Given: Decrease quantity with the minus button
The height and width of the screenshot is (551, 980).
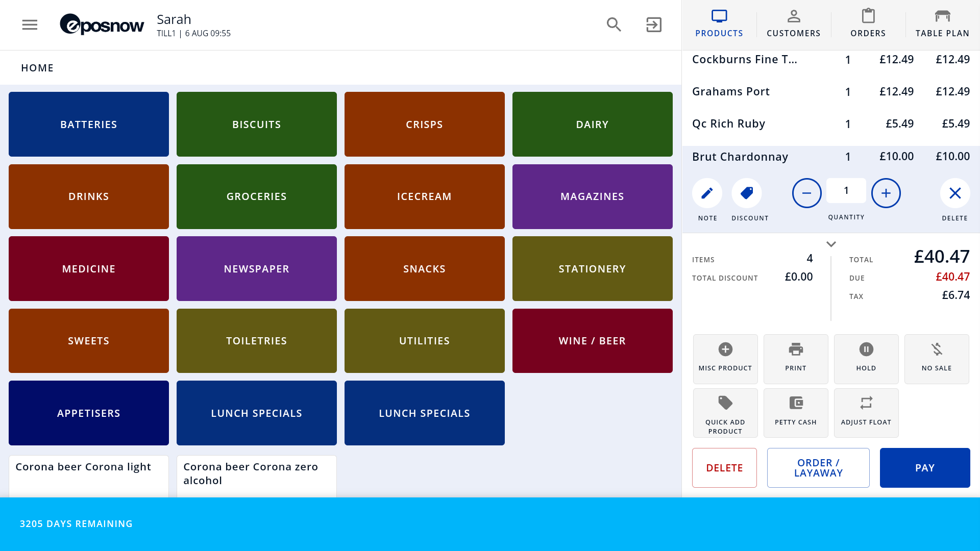Looking at the screenshot, I should pos(807,193).
